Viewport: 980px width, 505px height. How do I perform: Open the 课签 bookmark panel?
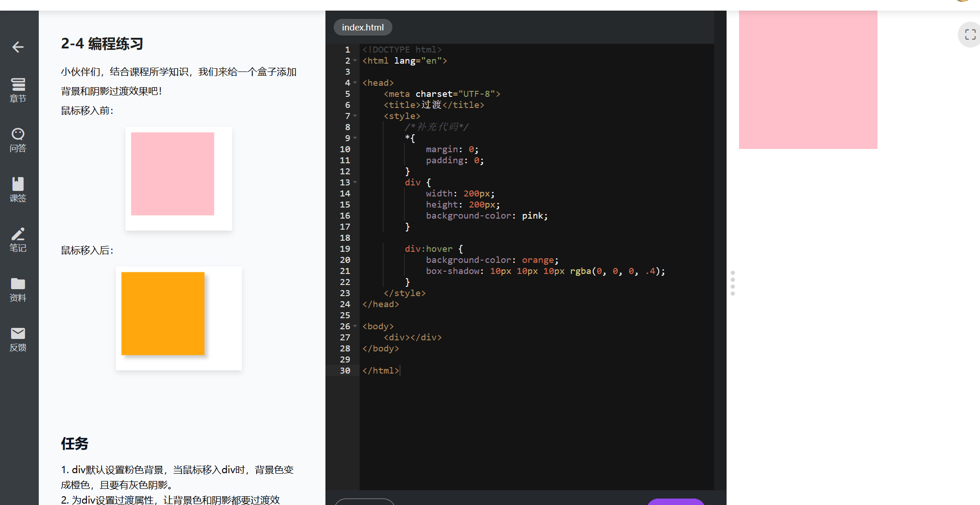coord(18,190)
